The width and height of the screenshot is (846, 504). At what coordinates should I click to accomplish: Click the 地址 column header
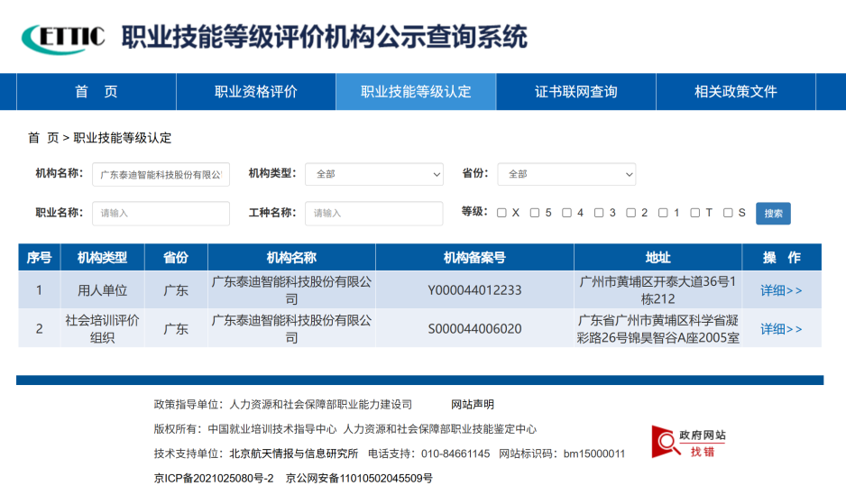658,257
